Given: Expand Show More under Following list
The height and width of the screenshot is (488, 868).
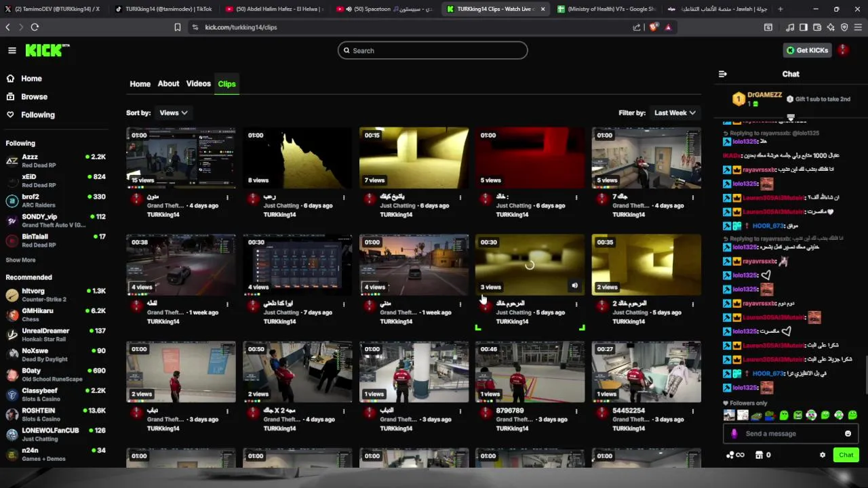Looking at the screenshot, I should coord(20,260).
